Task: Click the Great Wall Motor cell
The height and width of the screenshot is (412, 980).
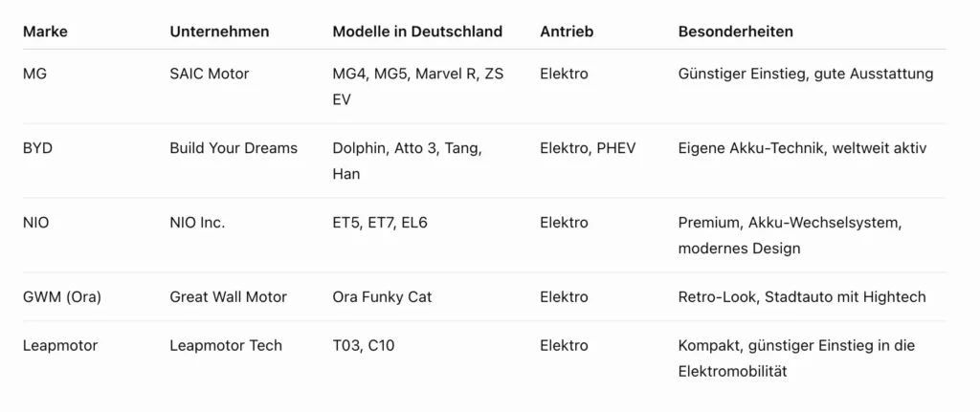Action: 228,297
